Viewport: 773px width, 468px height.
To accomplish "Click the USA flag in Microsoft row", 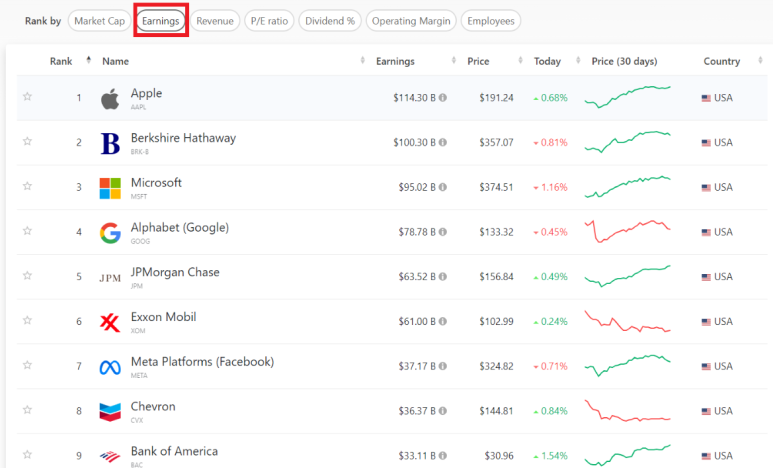I will (x=706, y=188).
